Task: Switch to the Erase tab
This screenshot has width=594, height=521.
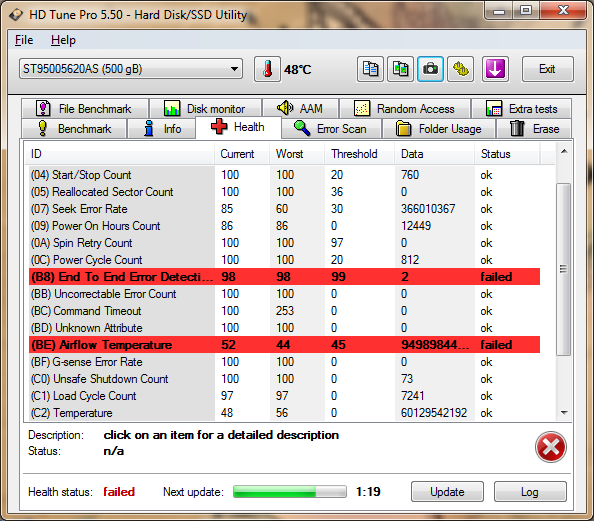Action: (x=534, y=128)
